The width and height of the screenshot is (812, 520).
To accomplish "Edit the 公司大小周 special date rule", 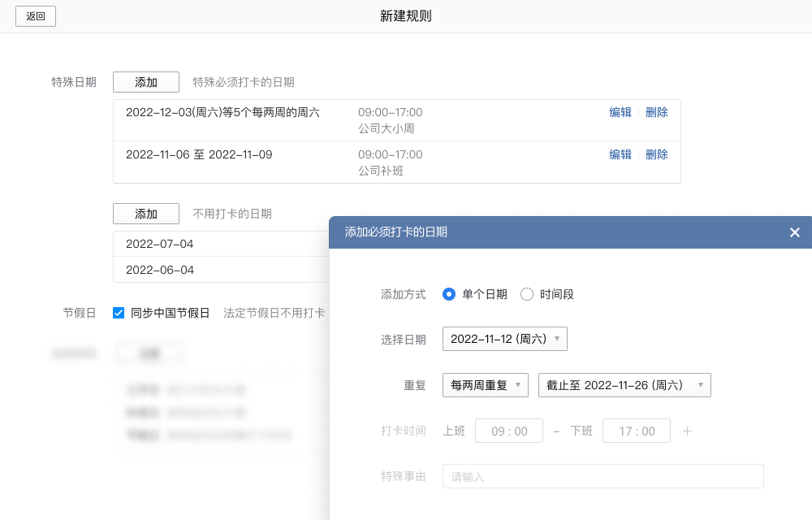I will 620,112.
